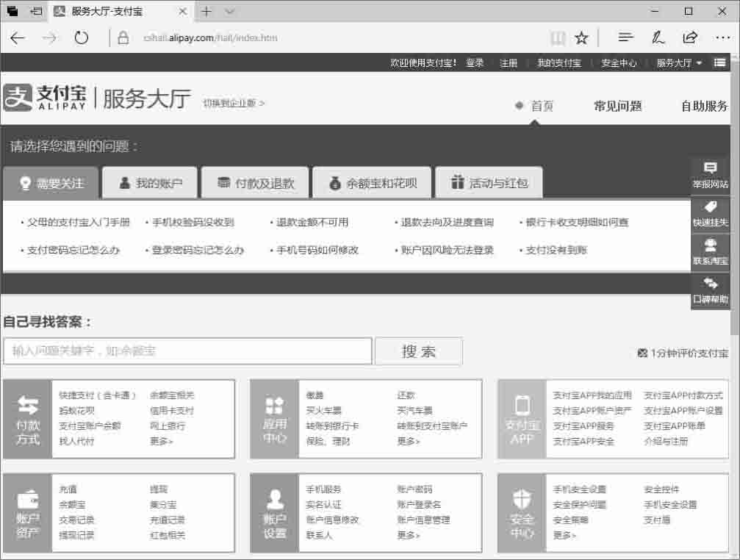Add this page to favorites with the star
The height and width of the screenshot is (560, 740).
pyautogui.click(x=581, y=37)
